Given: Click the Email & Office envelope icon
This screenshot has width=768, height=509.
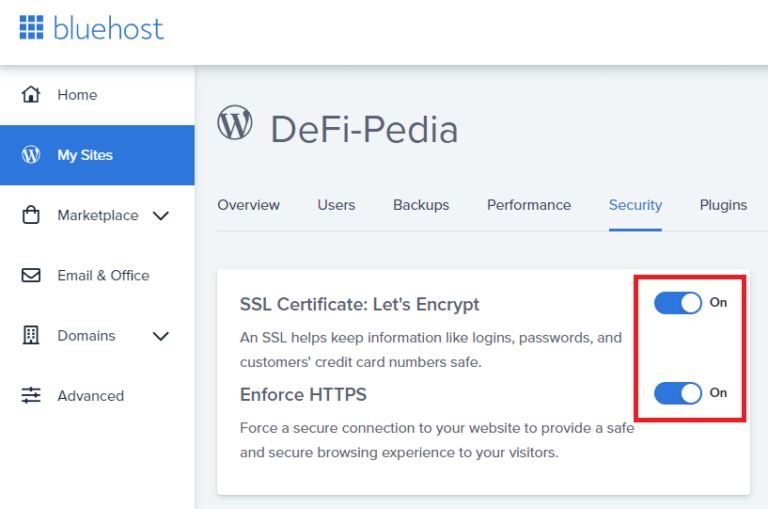Looking at the screenshot, I should point(31,275).
